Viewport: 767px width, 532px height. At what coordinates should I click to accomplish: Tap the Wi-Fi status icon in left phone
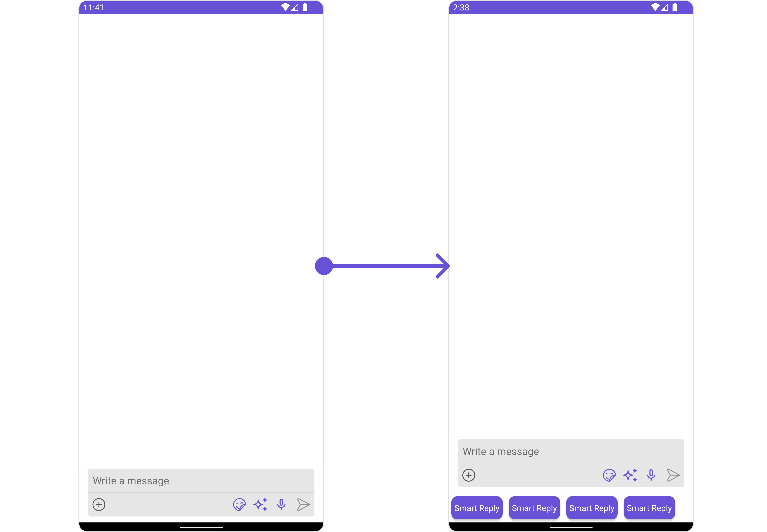click(285, 7)
